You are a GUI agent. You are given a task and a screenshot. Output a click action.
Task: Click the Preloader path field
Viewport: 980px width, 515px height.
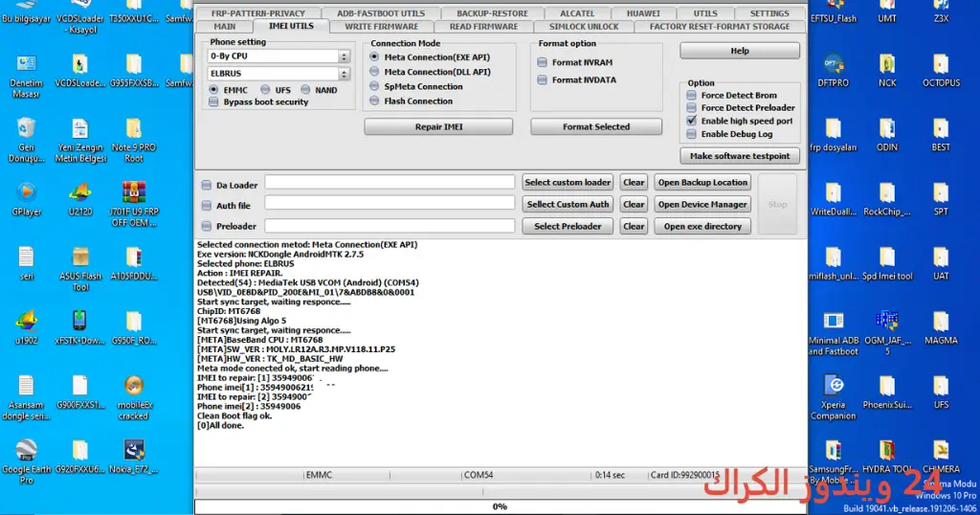(390, 225)
